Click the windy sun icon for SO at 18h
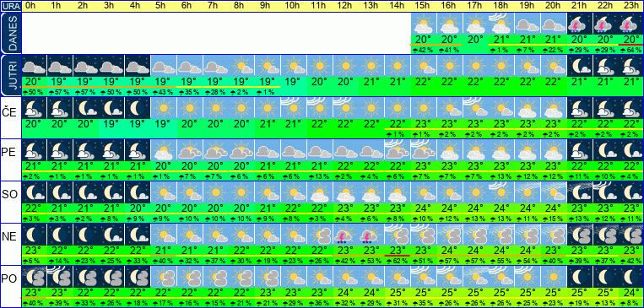Screen dimensions: 644x308 pyautogui.click(x=501, y=192)
